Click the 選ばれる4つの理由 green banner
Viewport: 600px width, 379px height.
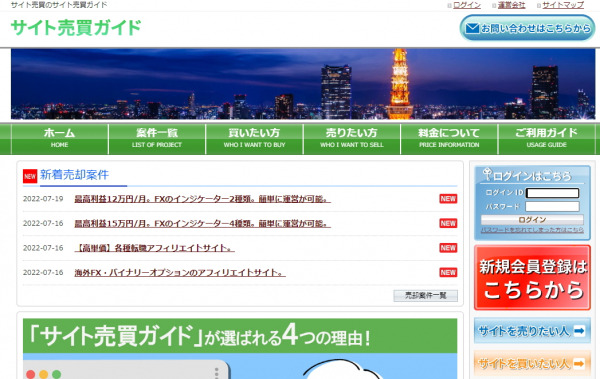[240, 336]
